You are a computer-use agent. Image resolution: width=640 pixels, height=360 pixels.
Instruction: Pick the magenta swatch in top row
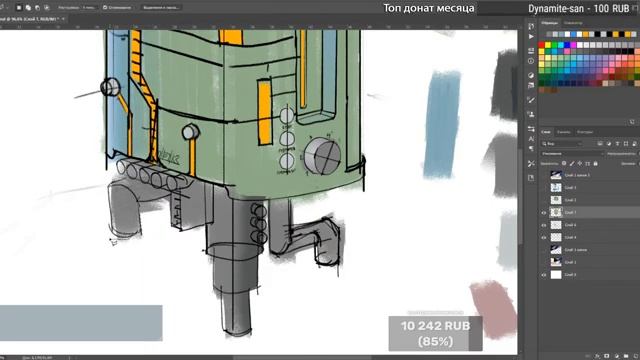[x=573, y=45]
